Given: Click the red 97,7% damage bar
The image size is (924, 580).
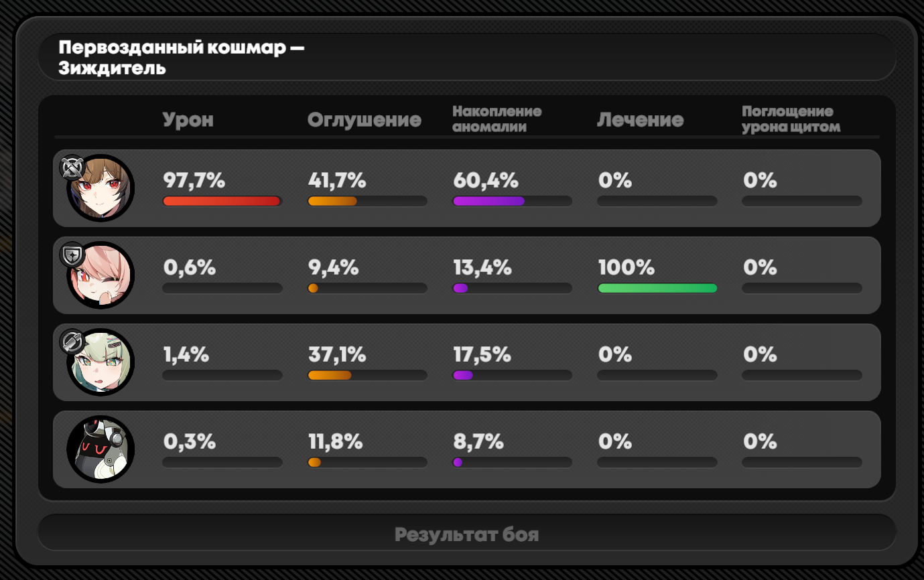Looking at the screenshot, I should pyautogui.click(x=221, y=201).
